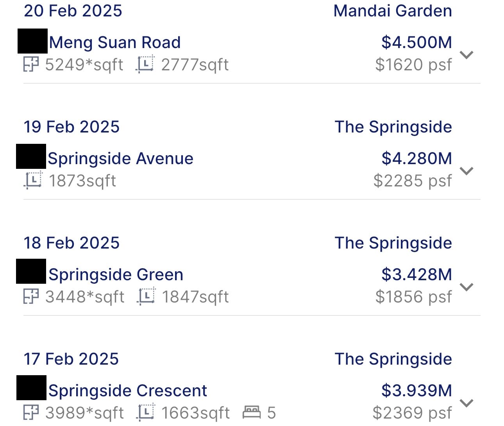
Task: Click land area icon beside 1847sqft
Action: [x=146, y=296]
